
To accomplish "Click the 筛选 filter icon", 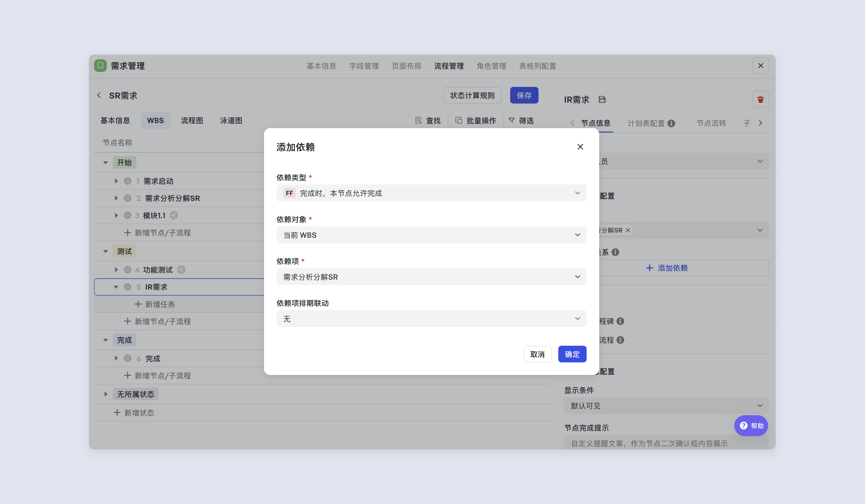I will coord(511,120).
